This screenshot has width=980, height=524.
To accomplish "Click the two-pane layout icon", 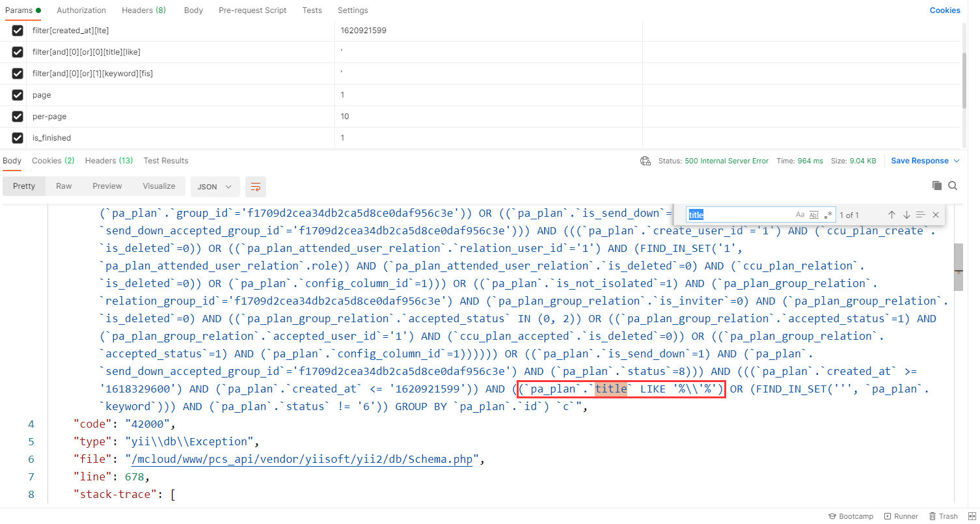I will pos(972,516).
